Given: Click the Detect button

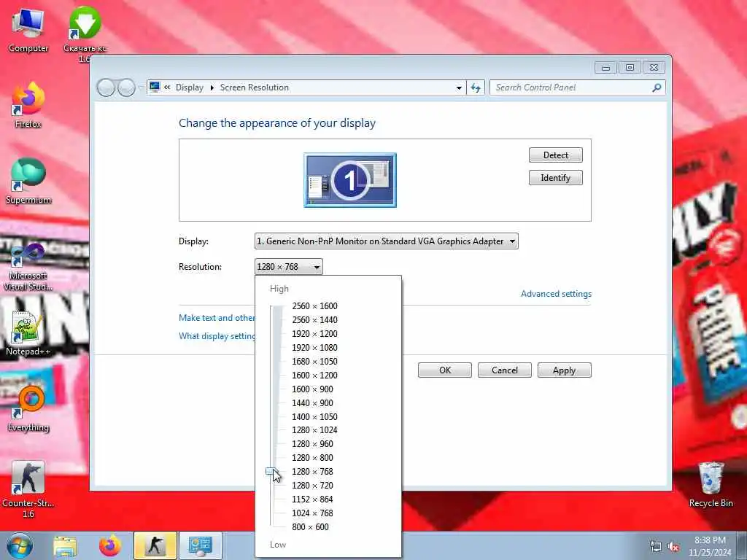Looking at the screenshot, I should click(555, 155).
